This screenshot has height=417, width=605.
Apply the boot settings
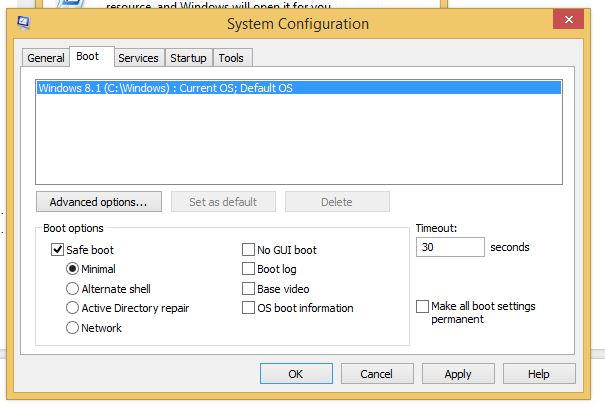pos(458,373)
